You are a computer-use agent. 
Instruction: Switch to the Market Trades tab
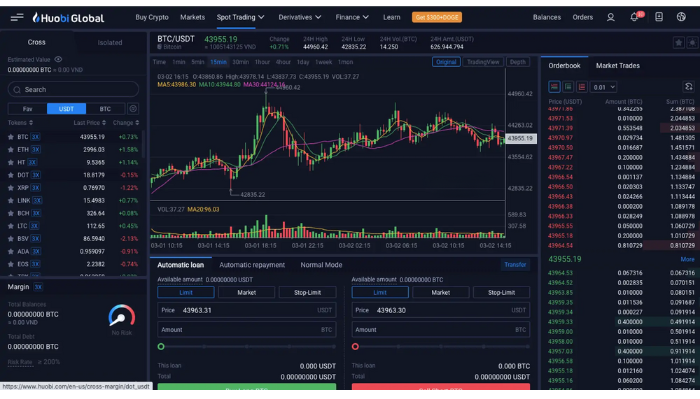point(617,66)
